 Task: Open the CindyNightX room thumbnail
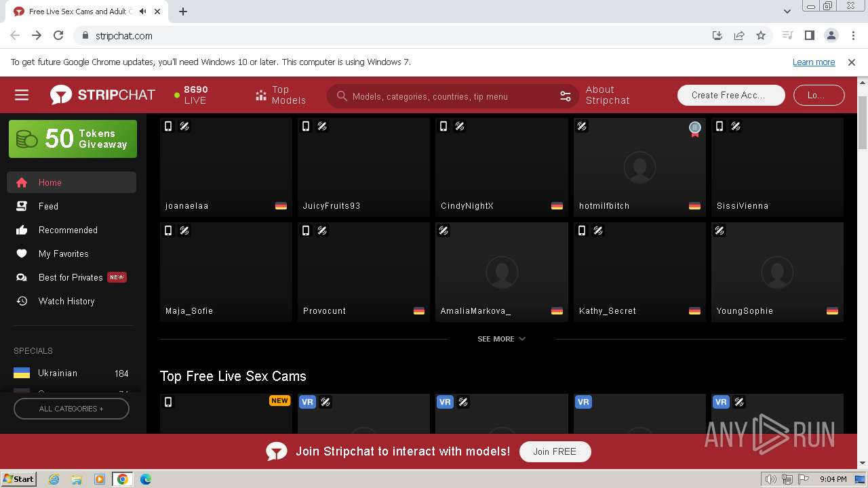point(502,167)
